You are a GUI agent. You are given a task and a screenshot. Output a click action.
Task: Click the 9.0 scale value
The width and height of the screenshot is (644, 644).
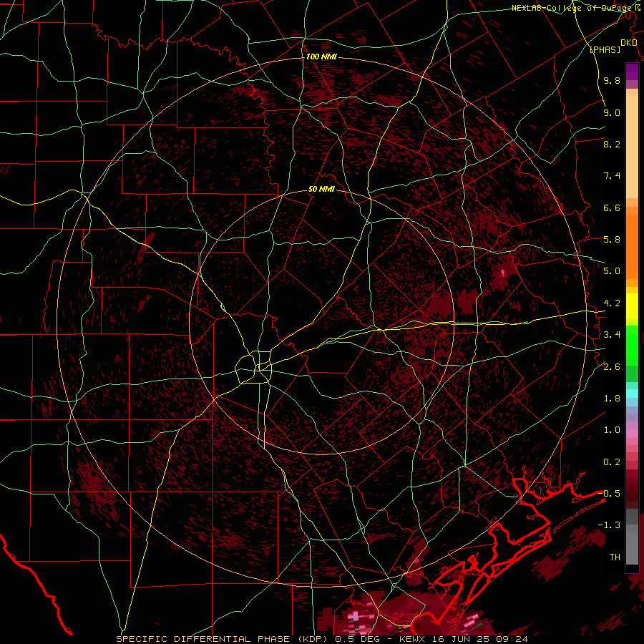612,112
